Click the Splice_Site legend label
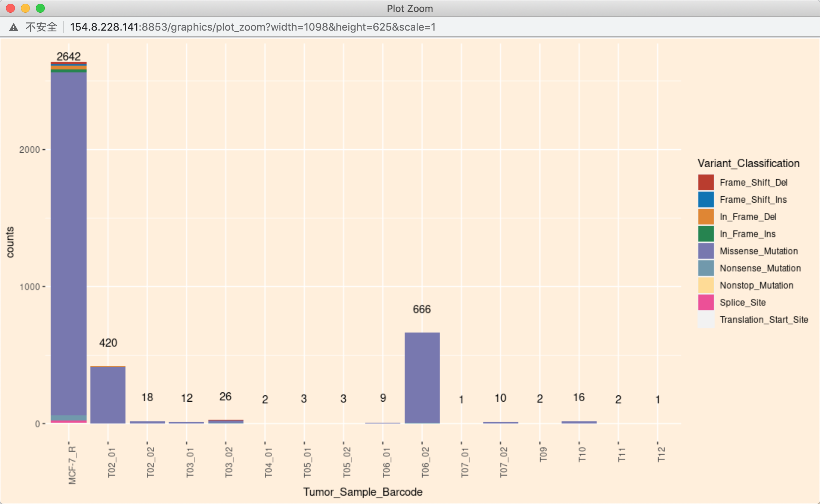The image size is (820, 504). [x=743, y=303]
